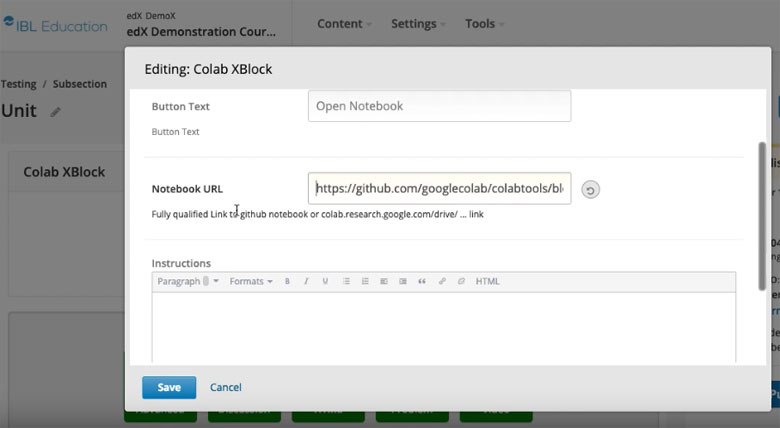Edit the Unit name with pencil icon

56,112
